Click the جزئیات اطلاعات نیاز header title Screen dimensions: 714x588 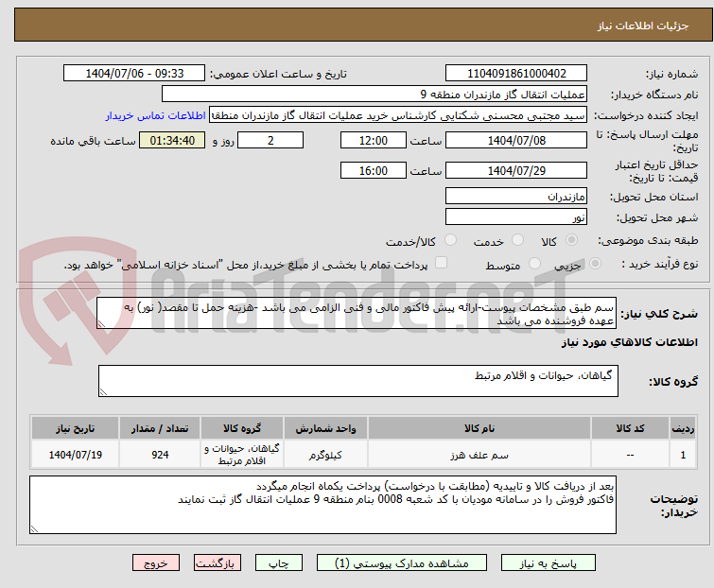643,26
